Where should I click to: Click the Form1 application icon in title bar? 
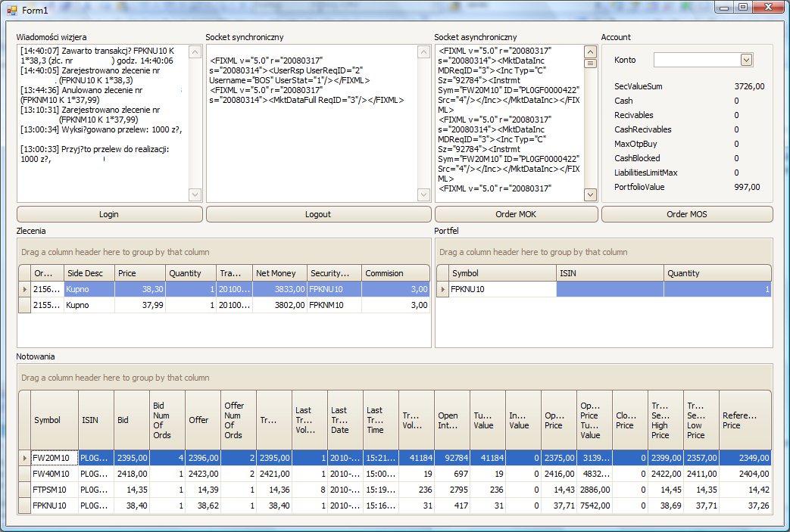[x=11, y=10]
